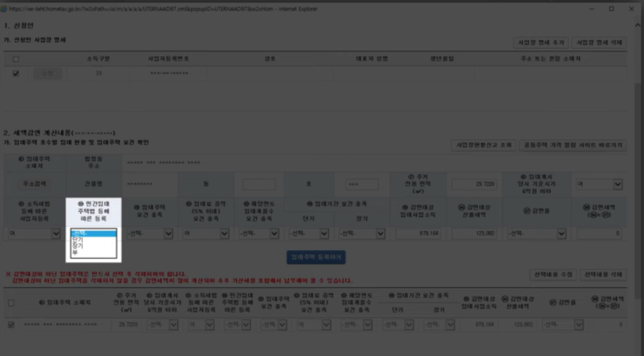Click the 주거 전용 면적 field showing 29.7220
This screenshot has height=356, width=644.
coord(475,184)
